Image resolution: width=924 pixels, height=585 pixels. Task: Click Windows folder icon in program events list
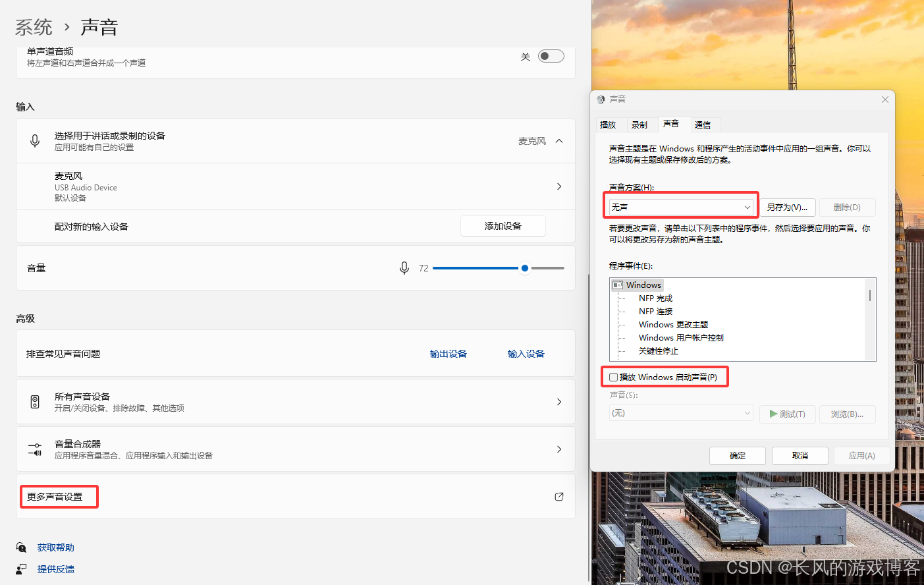(618, 285)
